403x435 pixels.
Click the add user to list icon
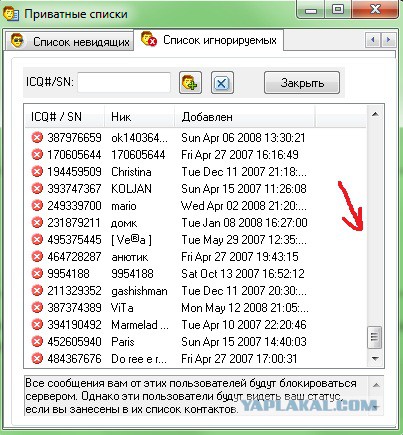coord(190,82)
